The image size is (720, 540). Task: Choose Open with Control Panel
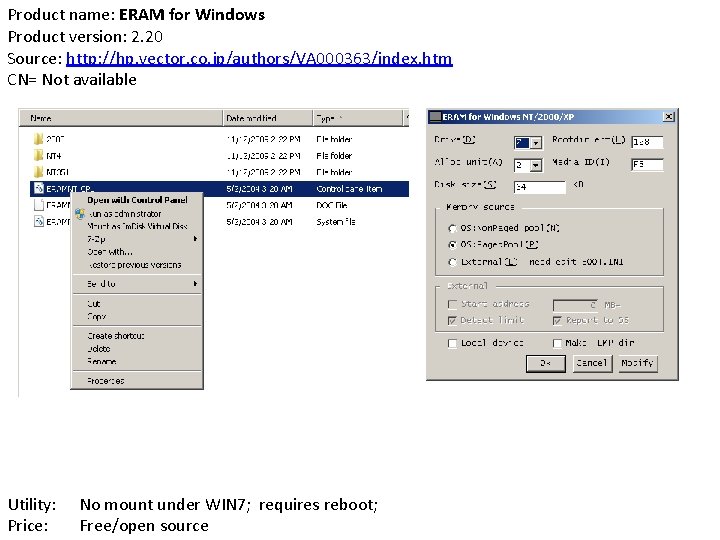137,200
